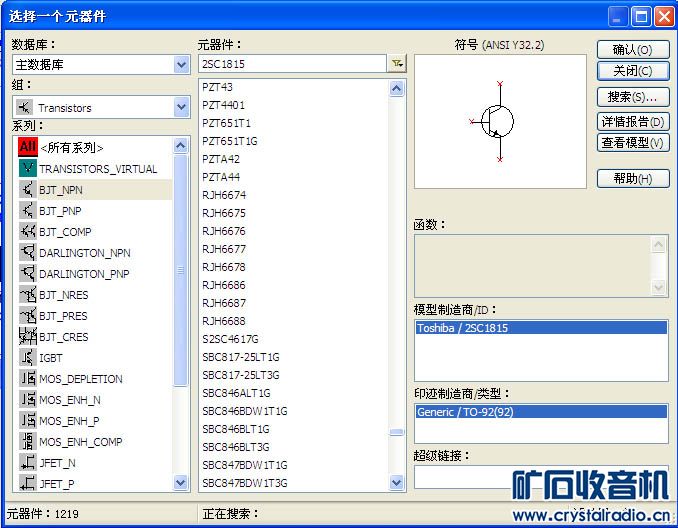This screenshot has height=528, width=678.
Task: Click the MOS_ENH_N family icon
Action: tap(28, 399)
